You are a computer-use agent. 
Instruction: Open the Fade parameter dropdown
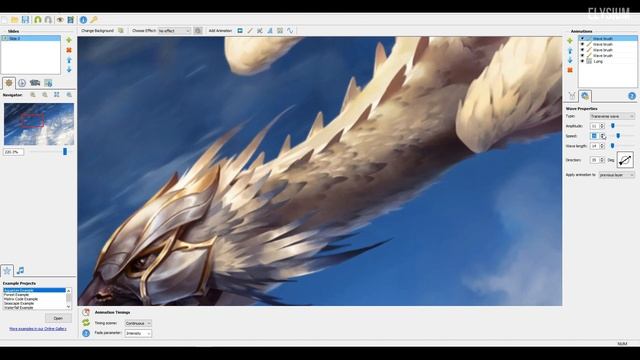[x=138, y=333]
